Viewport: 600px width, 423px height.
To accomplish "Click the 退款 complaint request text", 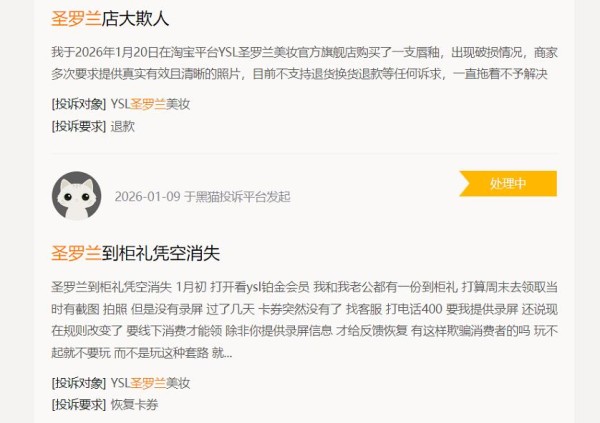I will tap(122, 126).
